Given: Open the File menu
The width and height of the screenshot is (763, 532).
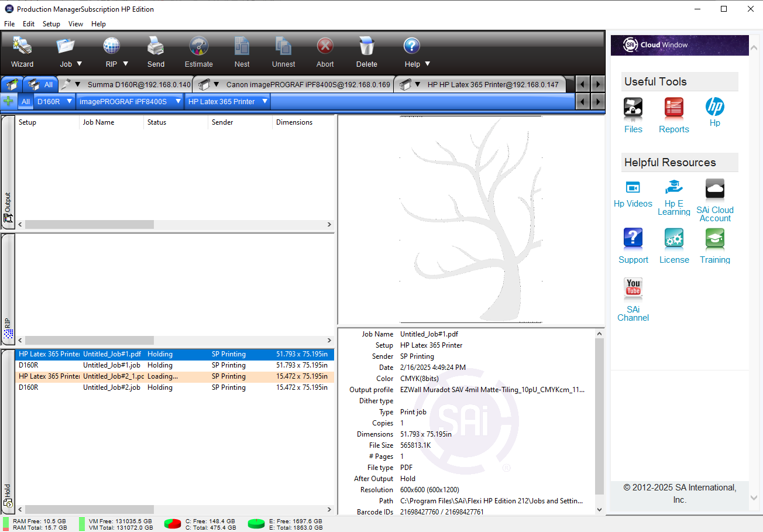Looking at the screenshot, I should coord(9,24).
